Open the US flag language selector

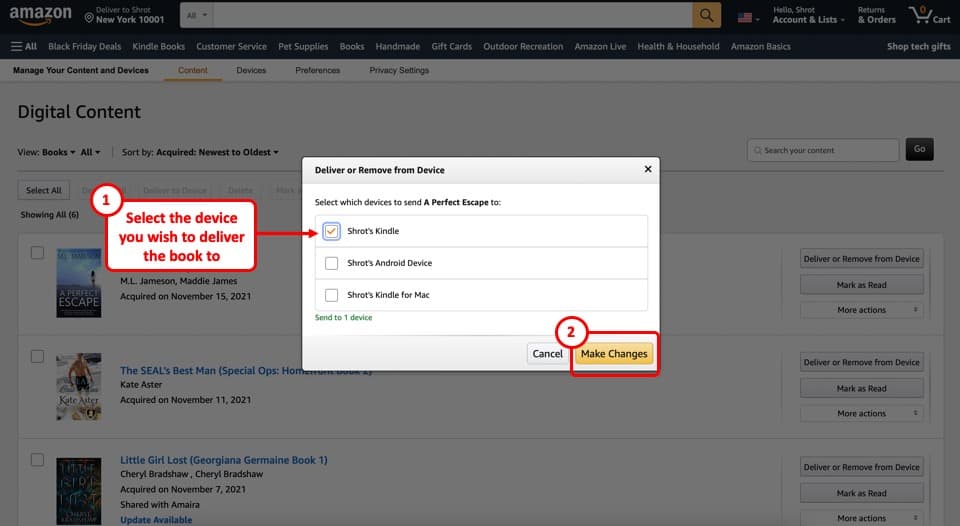pyautogui.click(x=748, y=18)
